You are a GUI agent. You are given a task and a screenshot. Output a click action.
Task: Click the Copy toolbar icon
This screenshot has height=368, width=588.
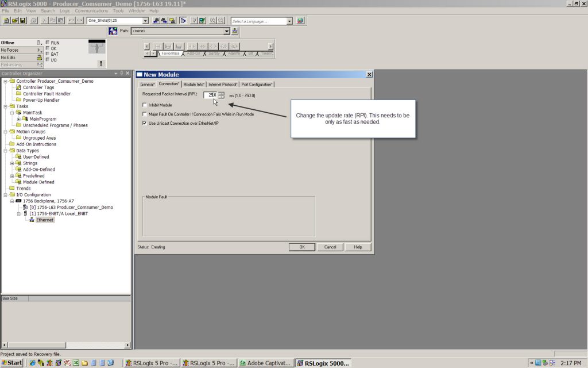click(x=52, y=21)
